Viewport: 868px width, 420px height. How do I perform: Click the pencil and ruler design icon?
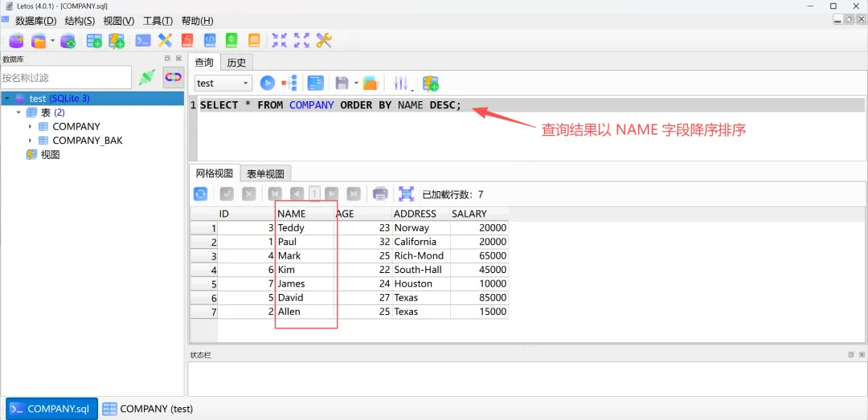pyautogui.click(x=166, y=40)
